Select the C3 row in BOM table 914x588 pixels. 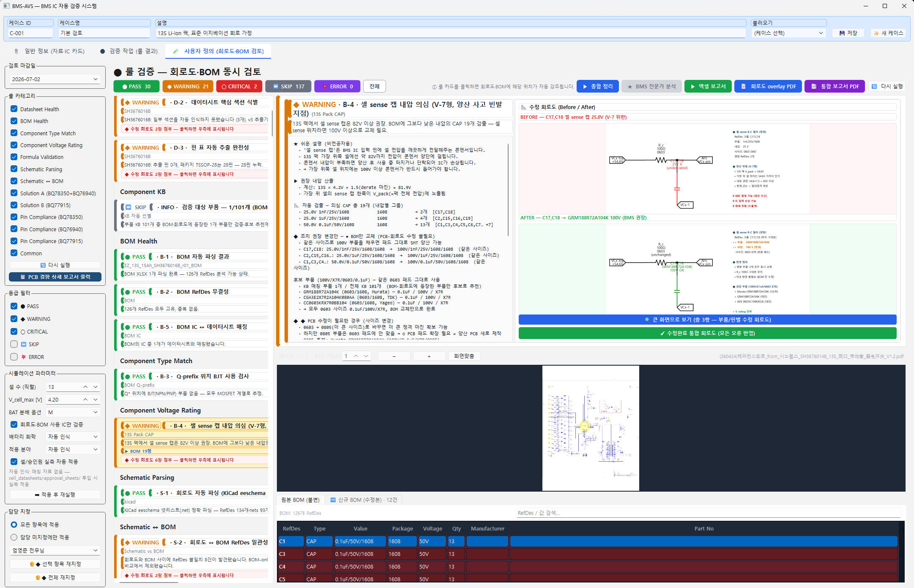point(588,554)
